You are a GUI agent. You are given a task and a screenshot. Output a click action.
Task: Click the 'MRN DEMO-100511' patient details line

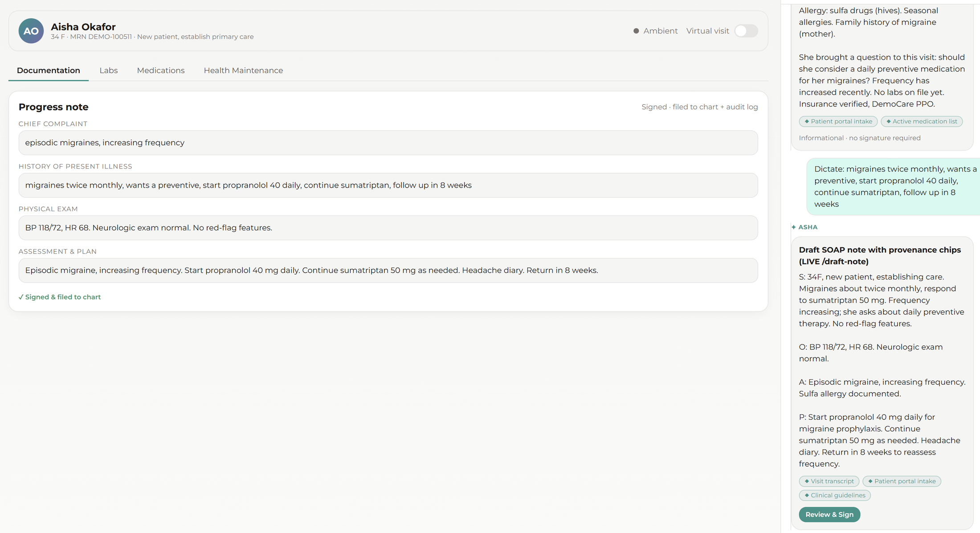point(152,37)
